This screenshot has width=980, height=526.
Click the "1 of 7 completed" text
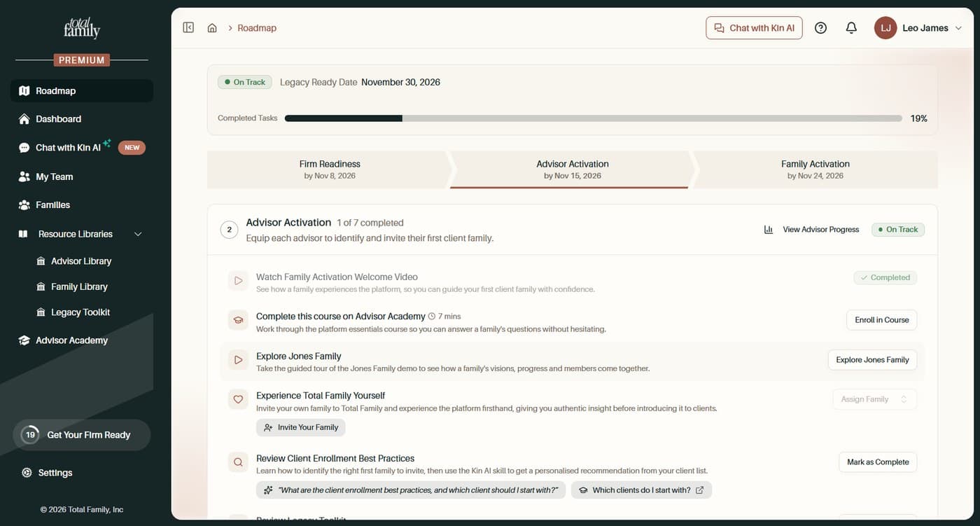[x=370, y=223]
